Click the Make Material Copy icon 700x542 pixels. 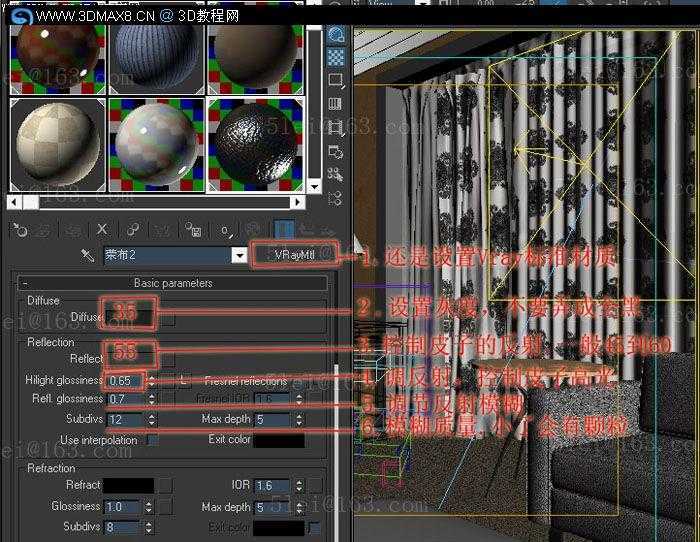click(x=133, y=230)
